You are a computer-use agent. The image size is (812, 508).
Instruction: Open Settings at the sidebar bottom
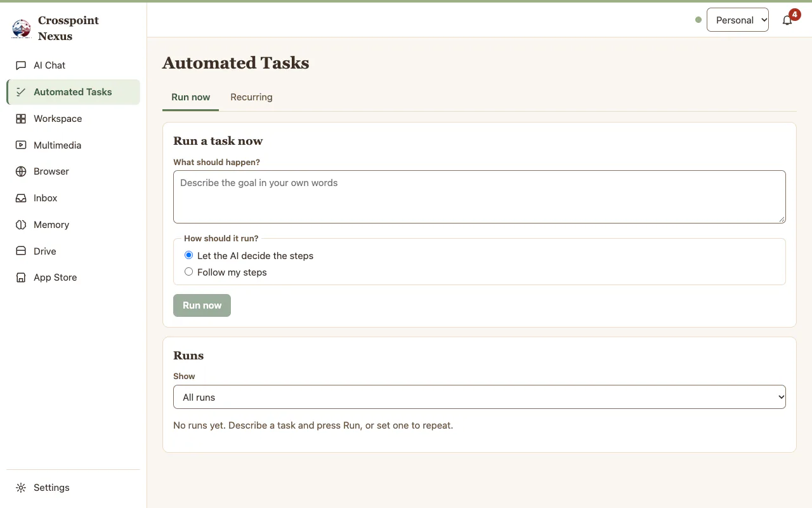click(73, 488)
